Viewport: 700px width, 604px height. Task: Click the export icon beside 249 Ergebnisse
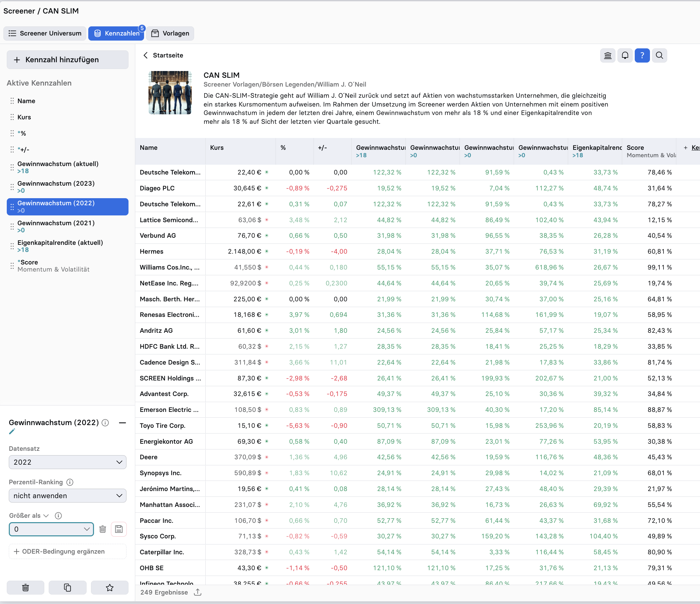click(198, 592)
